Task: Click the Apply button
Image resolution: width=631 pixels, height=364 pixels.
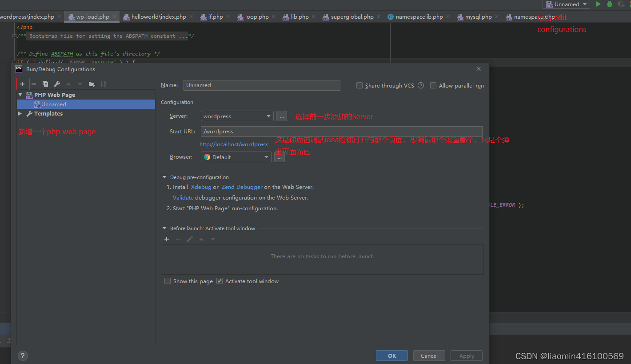Action: pos(467,356)
